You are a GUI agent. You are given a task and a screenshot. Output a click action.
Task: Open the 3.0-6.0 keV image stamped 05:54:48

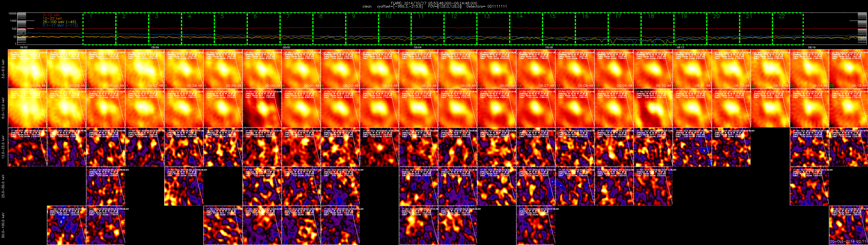27,69
